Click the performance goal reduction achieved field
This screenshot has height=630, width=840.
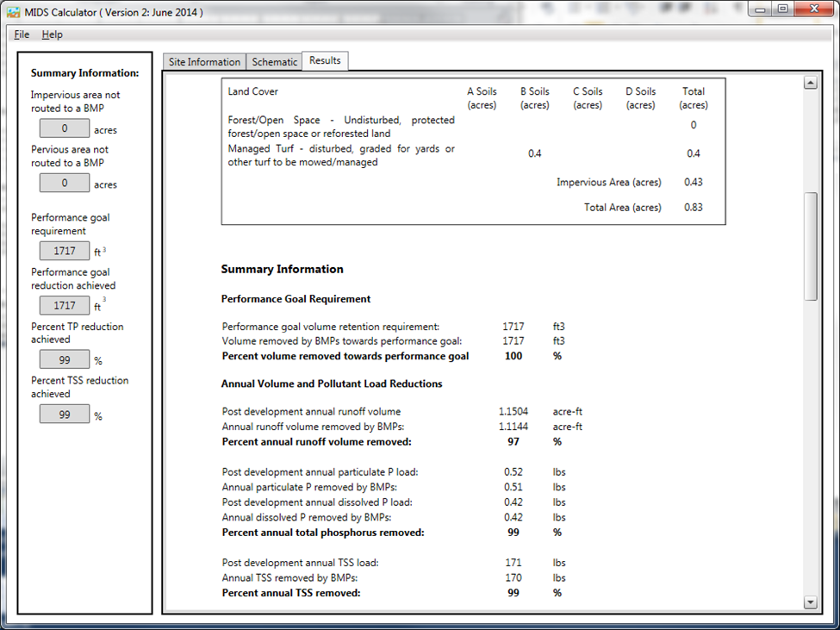[65, 306]
